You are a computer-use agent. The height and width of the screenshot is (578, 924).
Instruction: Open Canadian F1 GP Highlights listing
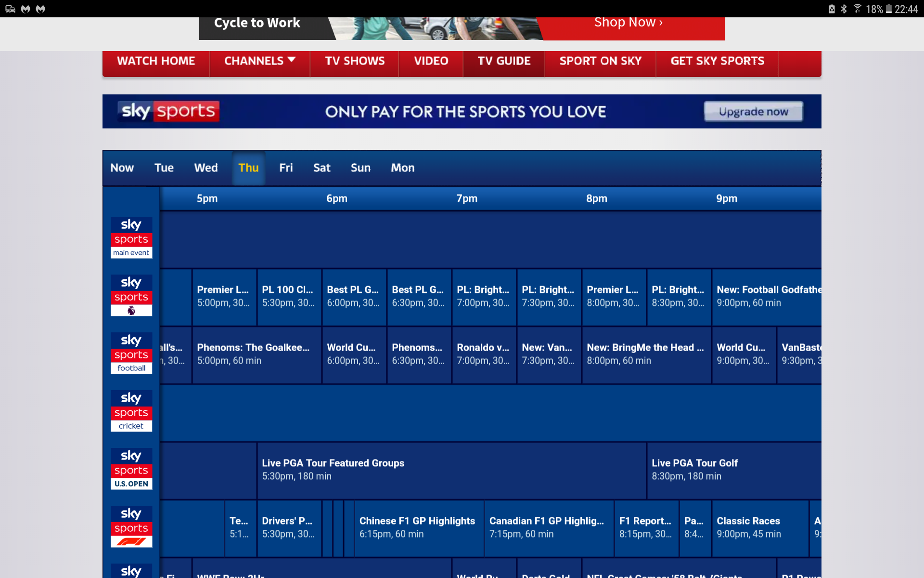549,528
